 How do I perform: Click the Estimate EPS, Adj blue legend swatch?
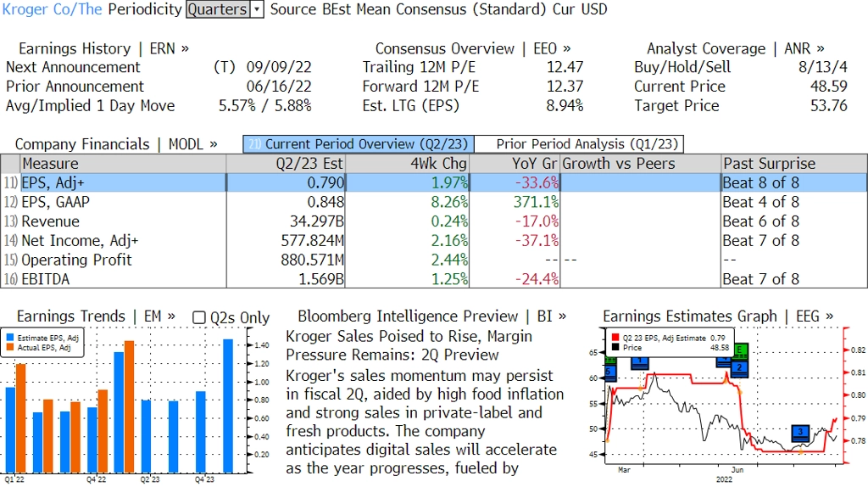point(10,338)
